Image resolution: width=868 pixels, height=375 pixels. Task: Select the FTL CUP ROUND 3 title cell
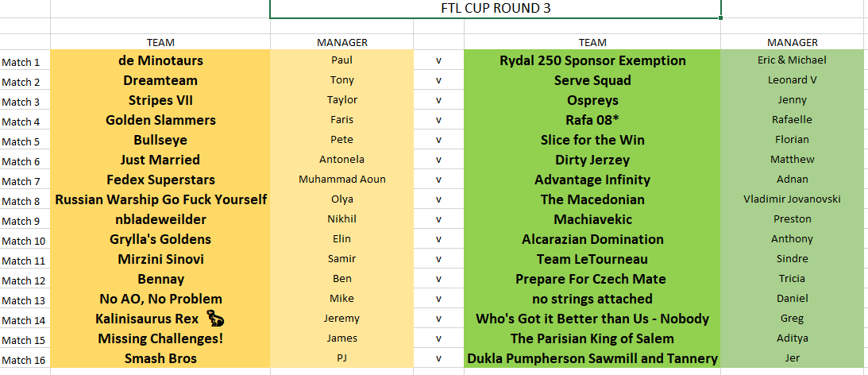[496, 8]
